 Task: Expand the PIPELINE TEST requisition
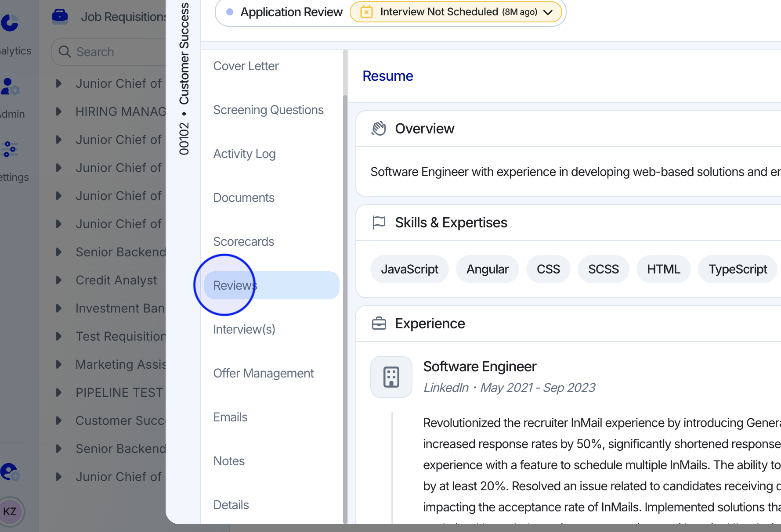[x=59, y=392]
